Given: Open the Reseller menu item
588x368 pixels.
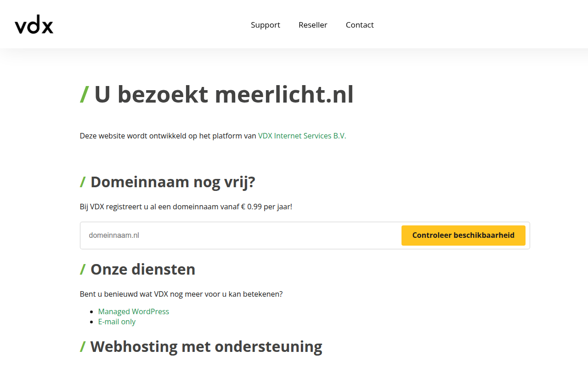Looking at the screenshot, I should (x=313, y=25).
